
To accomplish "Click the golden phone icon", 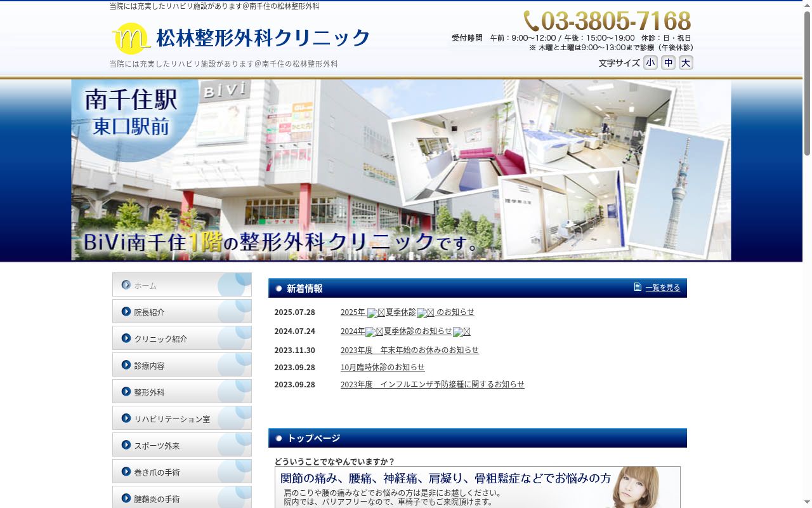I will click(x=531, y=20).
